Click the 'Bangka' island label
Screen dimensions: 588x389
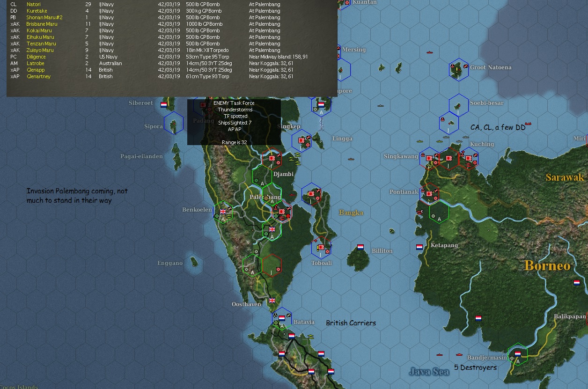(351, 213)
